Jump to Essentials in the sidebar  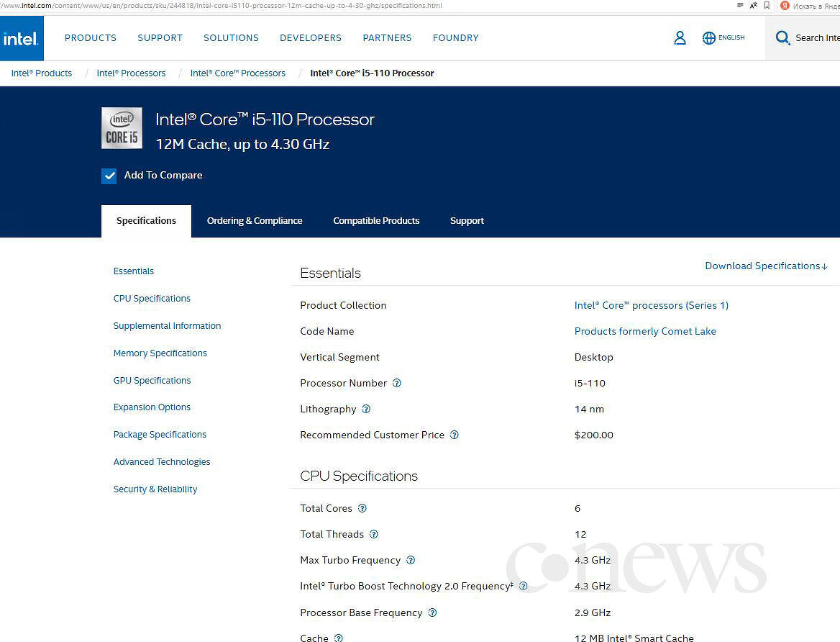coord(133,271)
